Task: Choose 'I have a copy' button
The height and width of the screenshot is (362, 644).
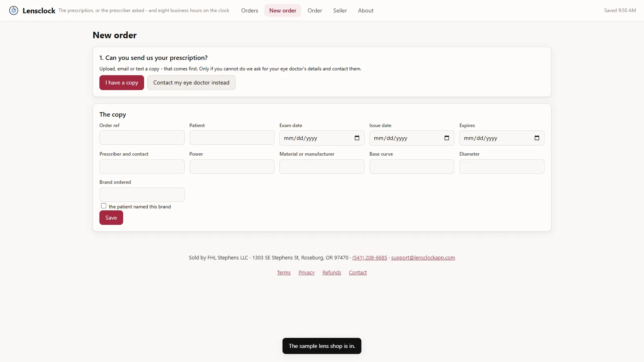Action: click(122, 82)
